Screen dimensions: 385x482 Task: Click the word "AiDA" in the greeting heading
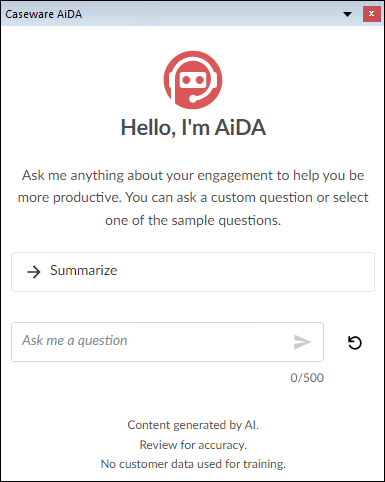click(x=240, y=127)
